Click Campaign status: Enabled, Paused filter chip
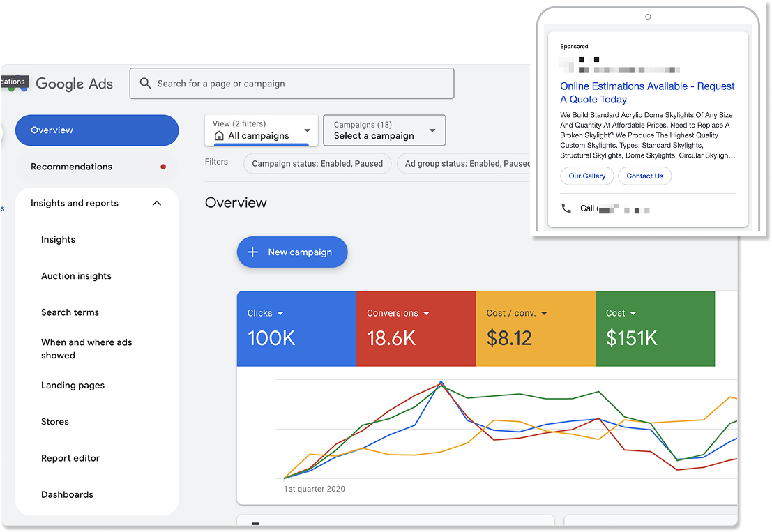The height and width of the screenshot is (532, 772). [317, 163]
